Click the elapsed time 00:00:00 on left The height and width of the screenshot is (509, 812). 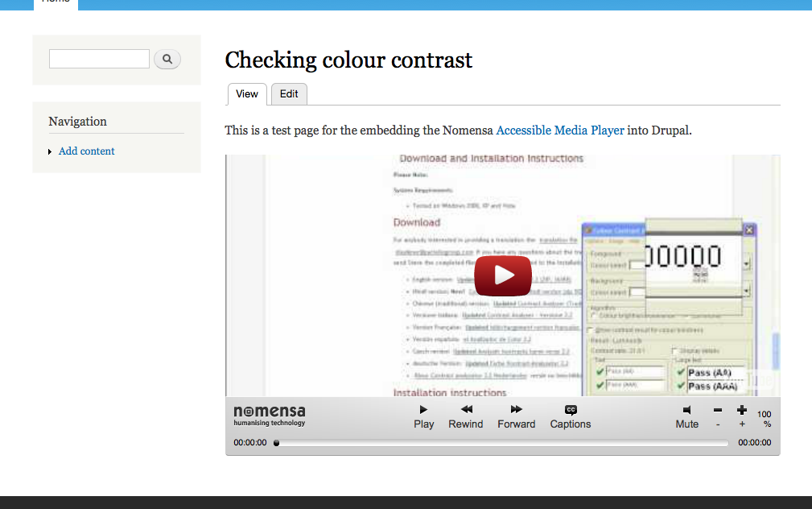[x=250, y=443]
